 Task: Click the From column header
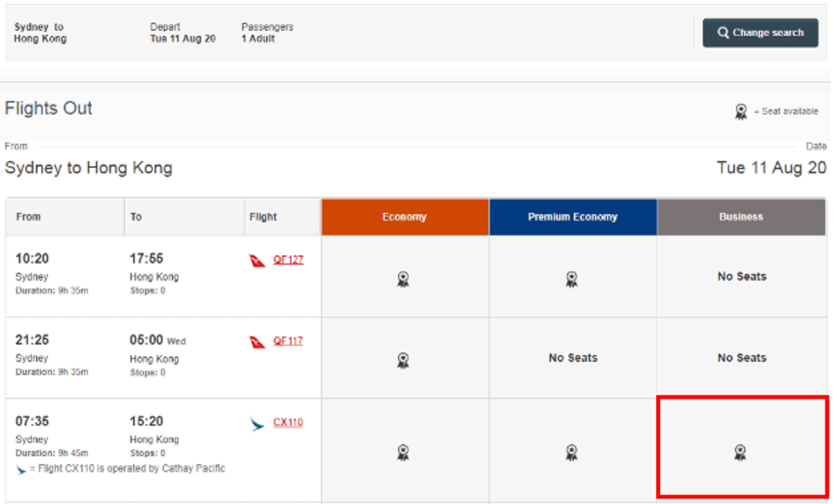point(65,217)
